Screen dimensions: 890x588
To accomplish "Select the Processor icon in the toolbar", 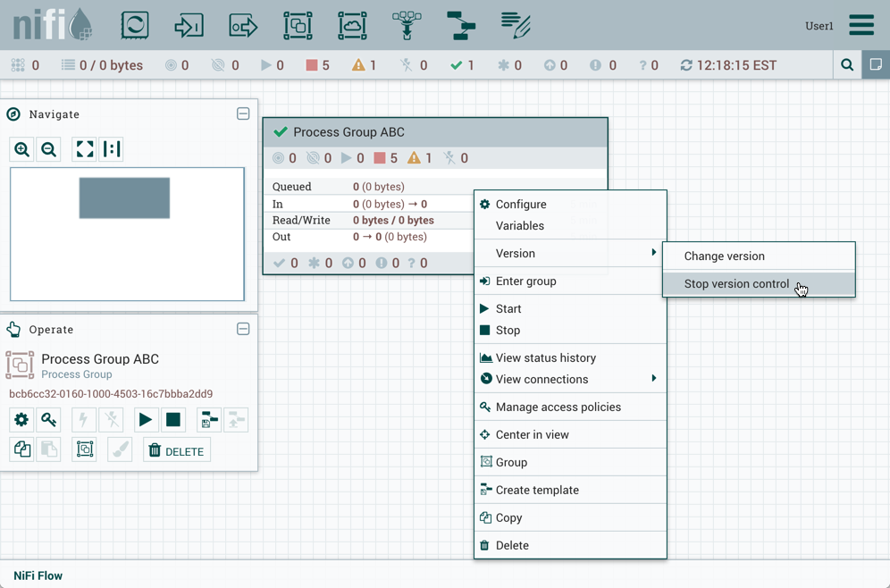I will tap(135, 25).
